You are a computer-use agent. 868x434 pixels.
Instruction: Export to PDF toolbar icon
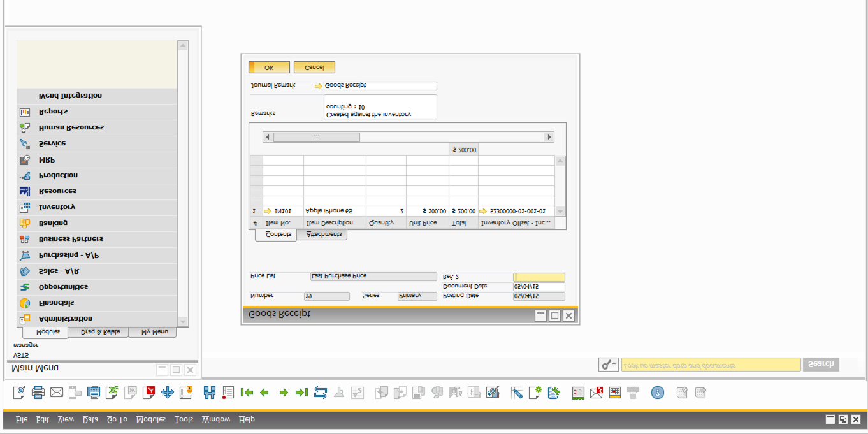pos(149,393)
